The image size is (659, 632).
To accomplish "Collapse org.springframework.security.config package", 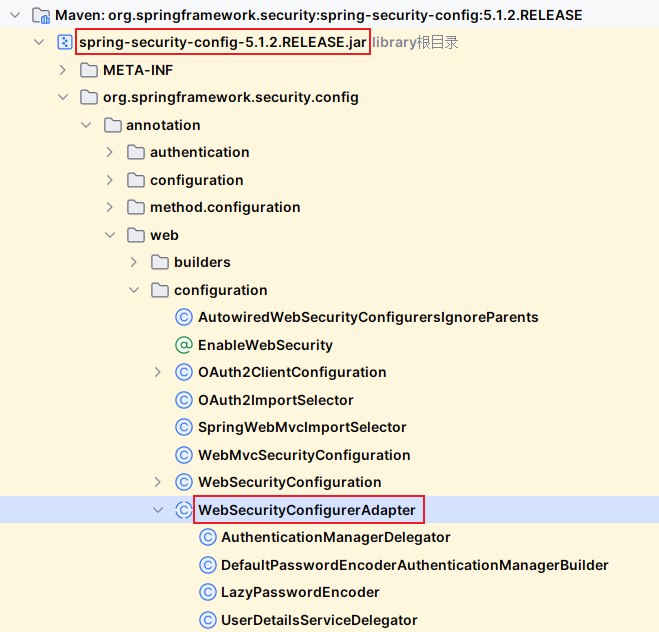I will coord(63,97).
